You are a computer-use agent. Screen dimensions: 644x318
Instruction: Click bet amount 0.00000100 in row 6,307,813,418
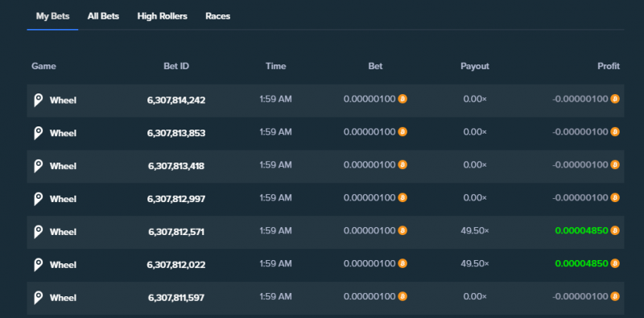pyautogui.click(x=369, y=165)
